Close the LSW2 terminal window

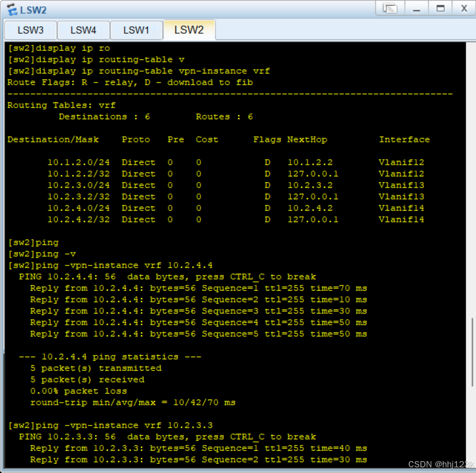[464, 8]
